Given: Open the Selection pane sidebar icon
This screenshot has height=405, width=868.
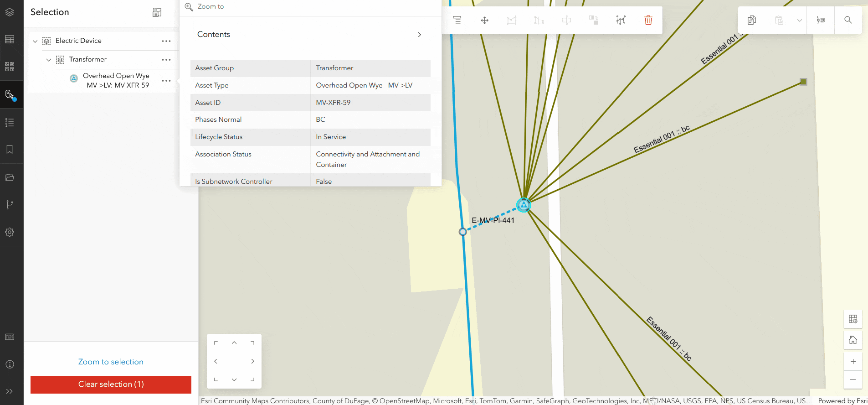Looking at the screenshot, I should [10, 95].
